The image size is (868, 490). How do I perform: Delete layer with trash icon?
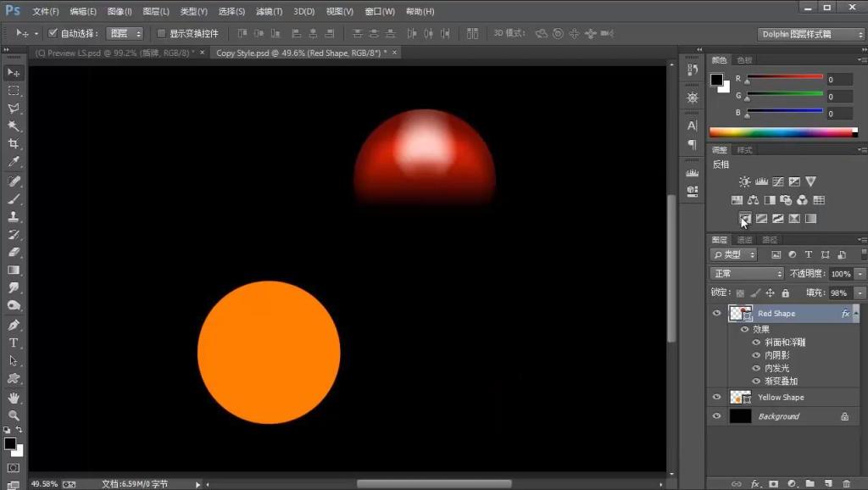pyautogui.click(x=847, y=483)
